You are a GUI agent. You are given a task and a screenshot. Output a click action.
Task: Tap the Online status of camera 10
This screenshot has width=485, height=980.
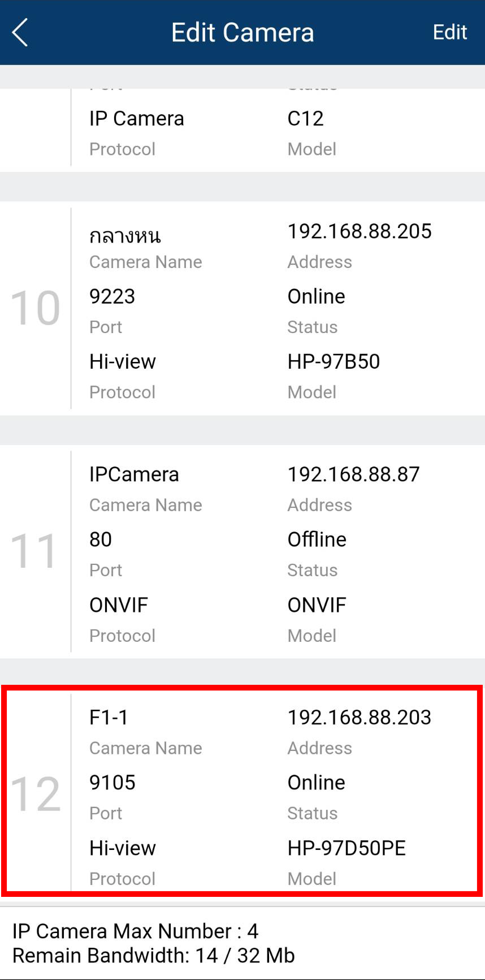[x=316, y=296]
